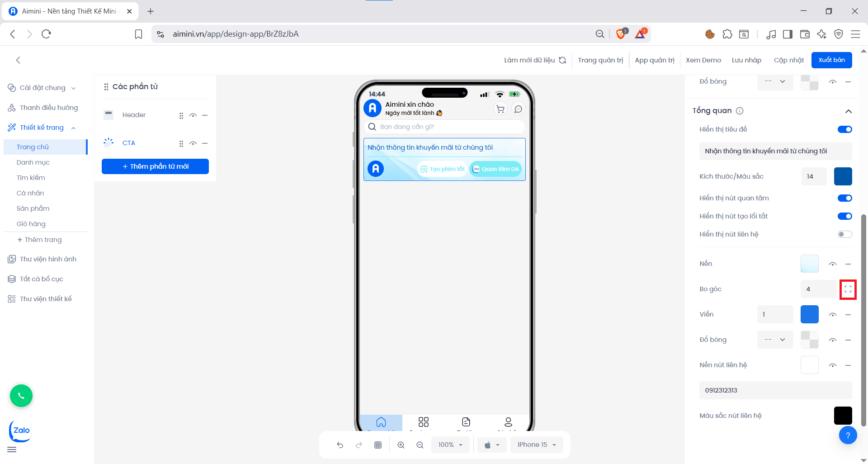Open the Đổ bóng dropdown

(775, 340)
